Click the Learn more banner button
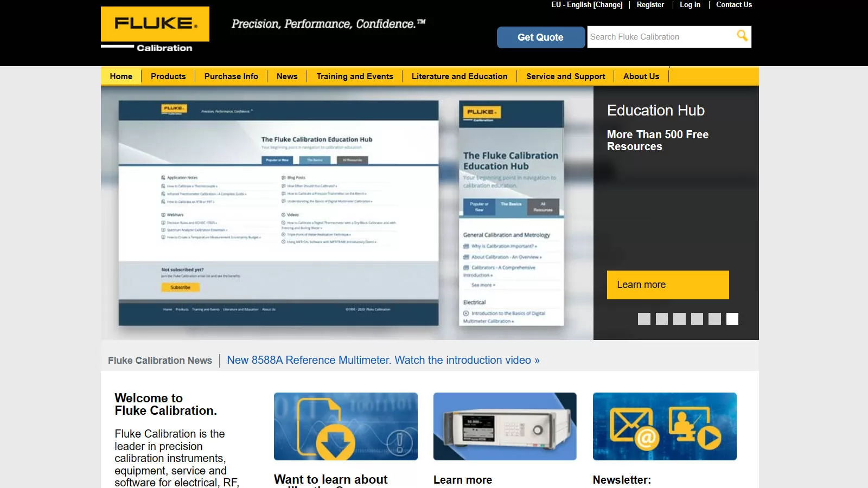868x488 pixels. [668, 285]
